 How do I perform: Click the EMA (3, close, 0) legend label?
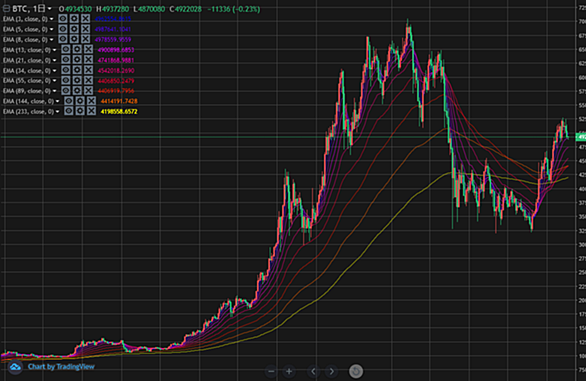[x=25, y=19]
